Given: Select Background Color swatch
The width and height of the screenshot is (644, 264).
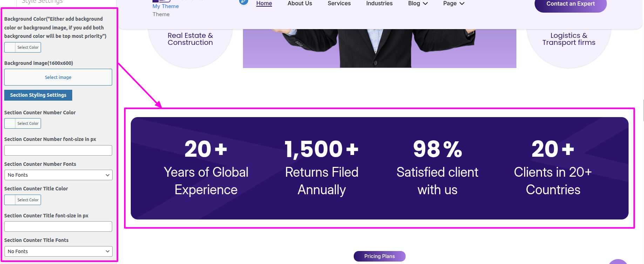Looking at the screenshot, I should pyautogui.click(x=22, y=47).
